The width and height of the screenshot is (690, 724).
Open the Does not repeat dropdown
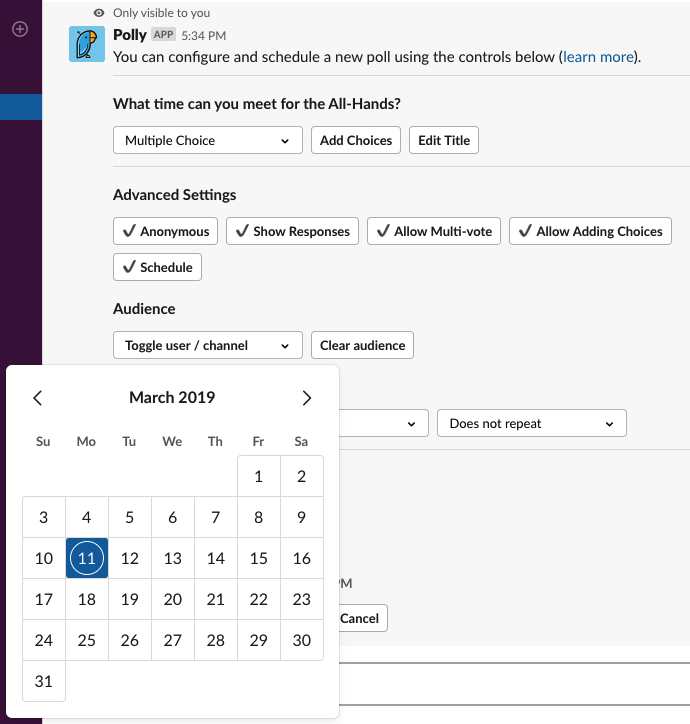click(x=531, y=424)
